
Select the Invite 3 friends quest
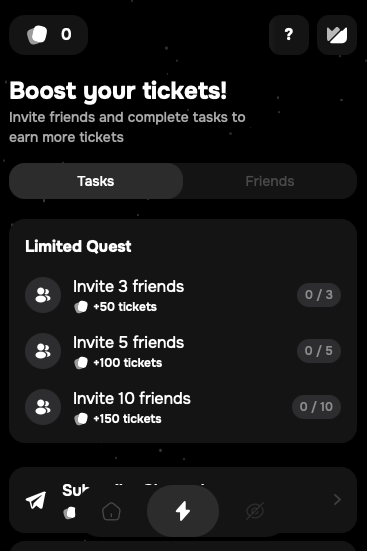point(183,295)
